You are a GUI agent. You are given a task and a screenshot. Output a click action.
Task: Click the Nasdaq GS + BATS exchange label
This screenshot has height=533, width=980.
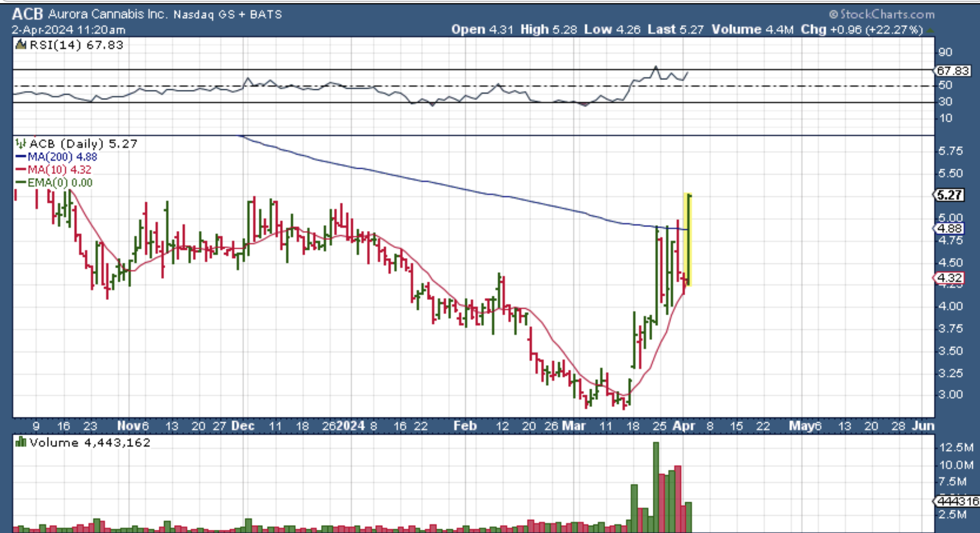coord(228,15)
